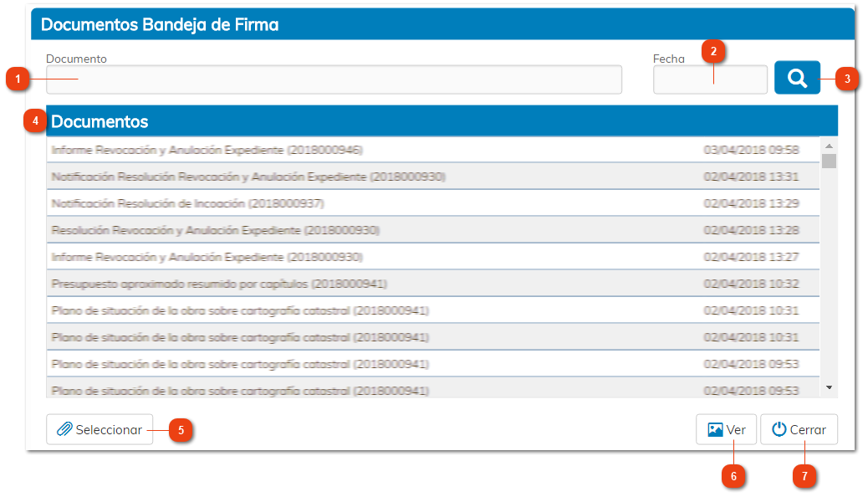The image size is (868, 497).
Task: Click the scrollbar down arrow icon
Action: point(829,388)
